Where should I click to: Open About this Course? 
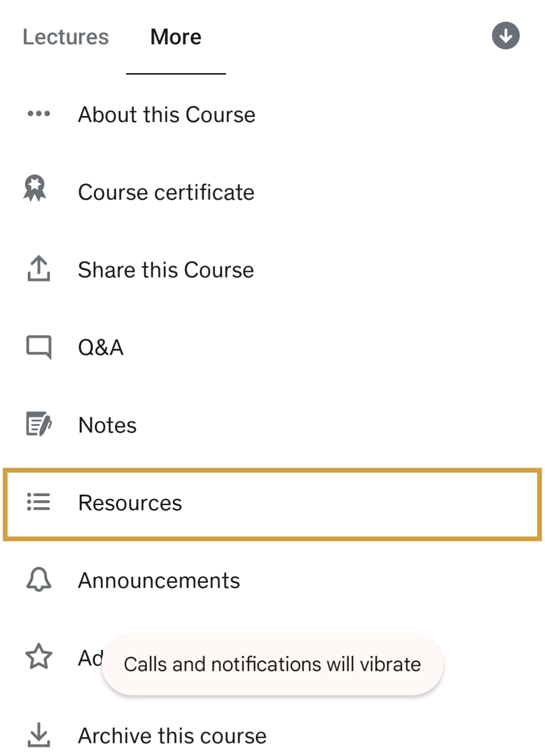click(167, 115)
